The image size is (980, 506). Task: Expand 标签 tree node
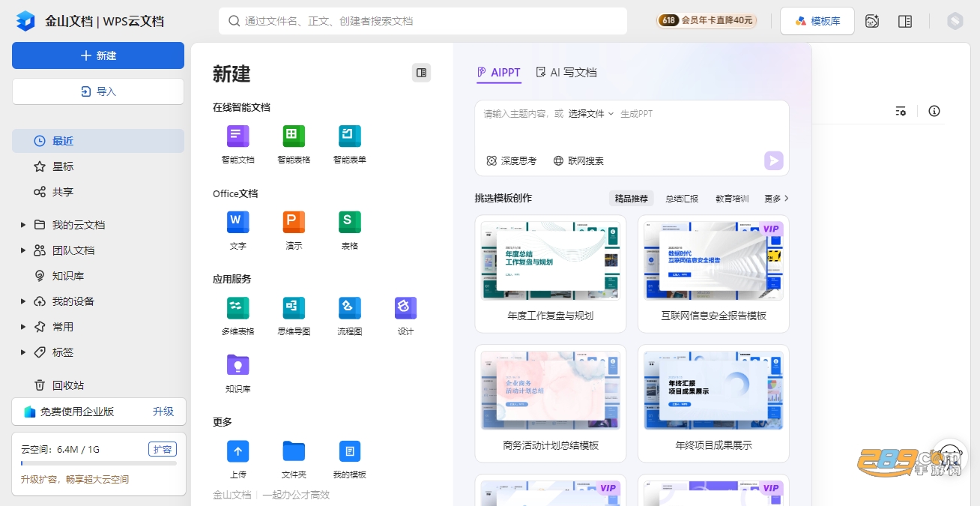click(x=23, y=352)
